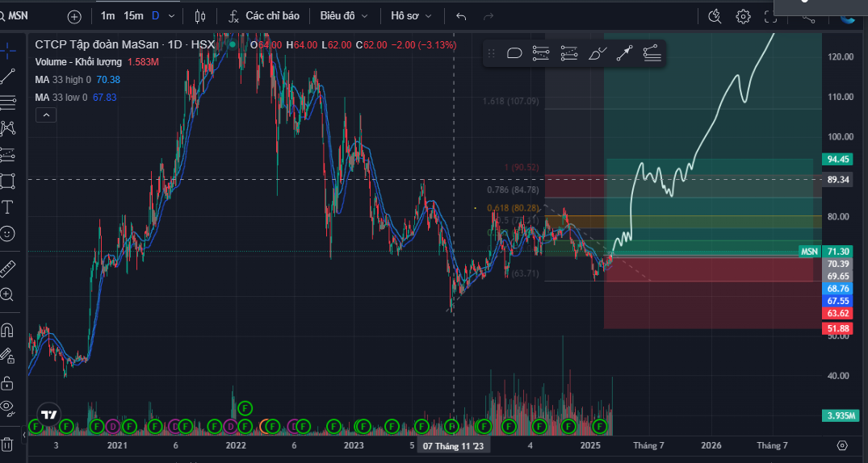868x463 pixels.
Task: Redo the last undone action
Action: pyautogui.click(x=489, y=17)
